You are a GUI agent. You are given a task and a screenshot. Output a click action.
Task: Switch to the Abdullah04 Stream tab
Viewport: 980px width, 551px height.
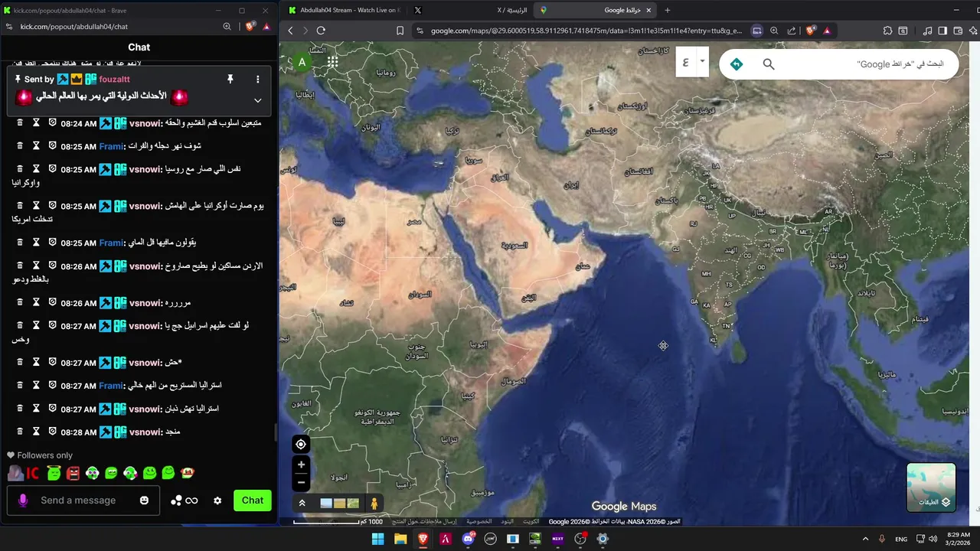point(345,10)
